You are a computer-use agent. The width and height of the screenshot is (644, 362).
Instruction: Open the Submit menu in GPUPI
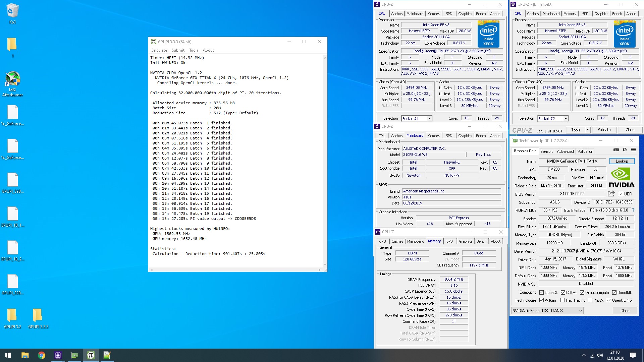click(178, 50)
